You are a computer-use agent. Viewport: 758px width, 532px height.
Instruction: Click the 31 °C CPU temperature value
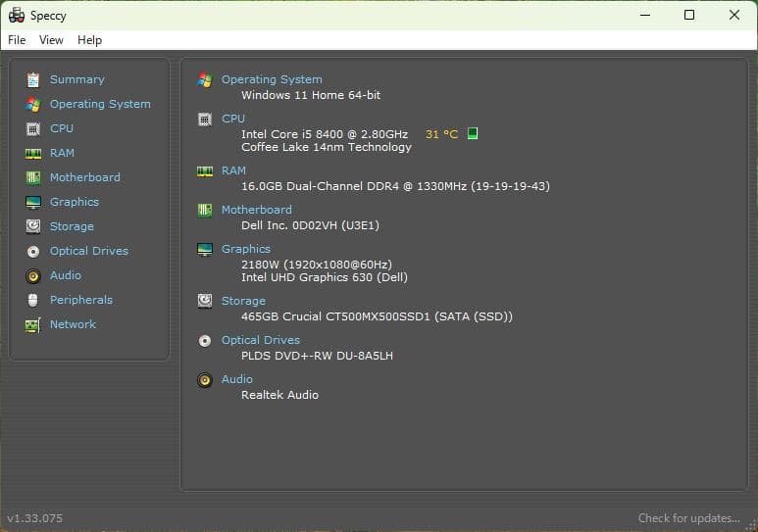442,134
